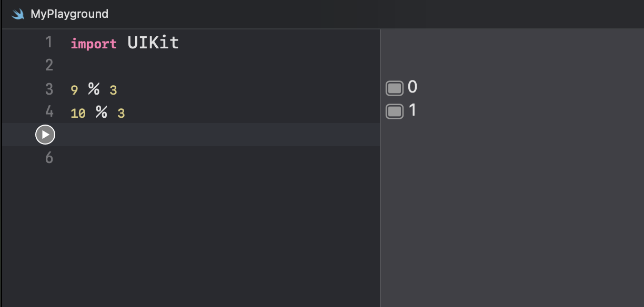Screen dimensions: 644x307
Task: Show Quick Look result for value 1
Action: tap(395, 111)
